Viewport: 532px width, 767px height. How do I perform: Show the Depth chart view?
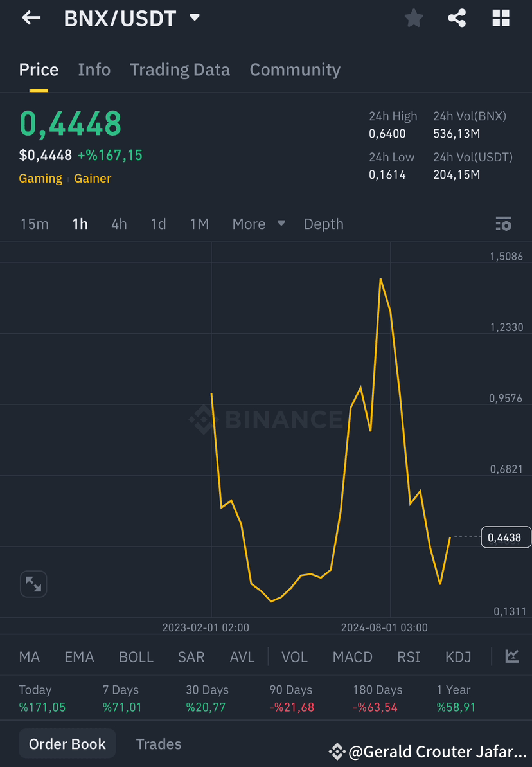pyautogui.click(x=324, y=224)
